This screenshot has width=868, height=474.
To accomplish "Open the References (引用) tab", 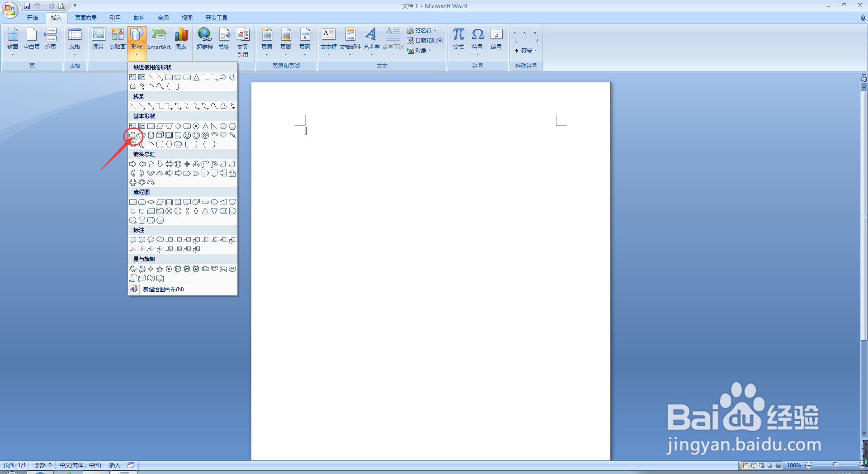I will pyautogui.click(x=115, y=18).
